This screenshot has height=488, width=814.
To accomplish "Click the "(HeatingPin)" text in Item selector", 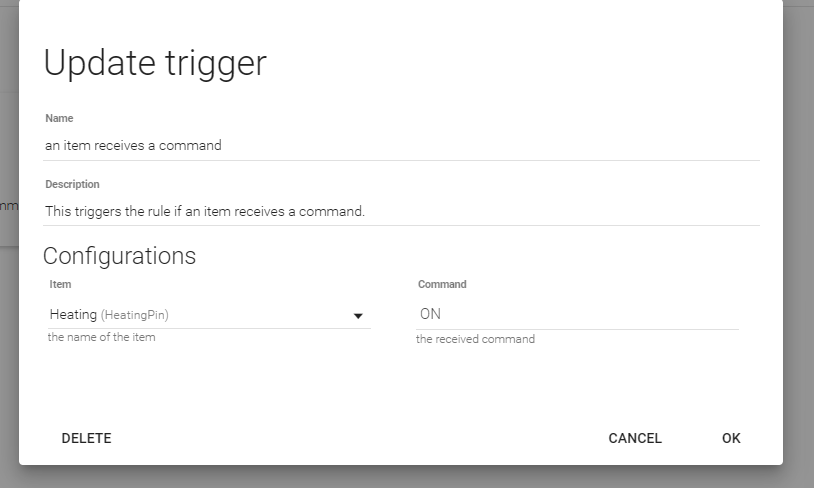I will click(135, 315).
